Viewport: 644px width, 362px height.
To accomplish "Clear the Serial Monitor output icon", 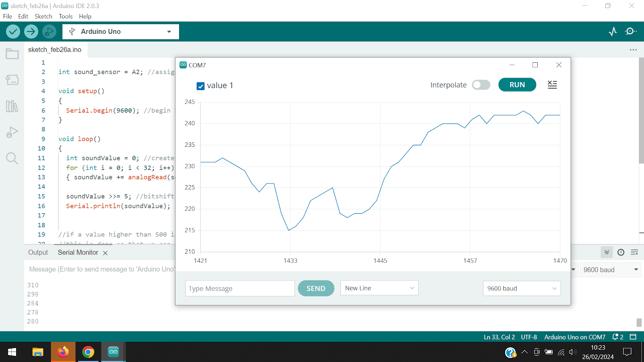I will (634, 252).
